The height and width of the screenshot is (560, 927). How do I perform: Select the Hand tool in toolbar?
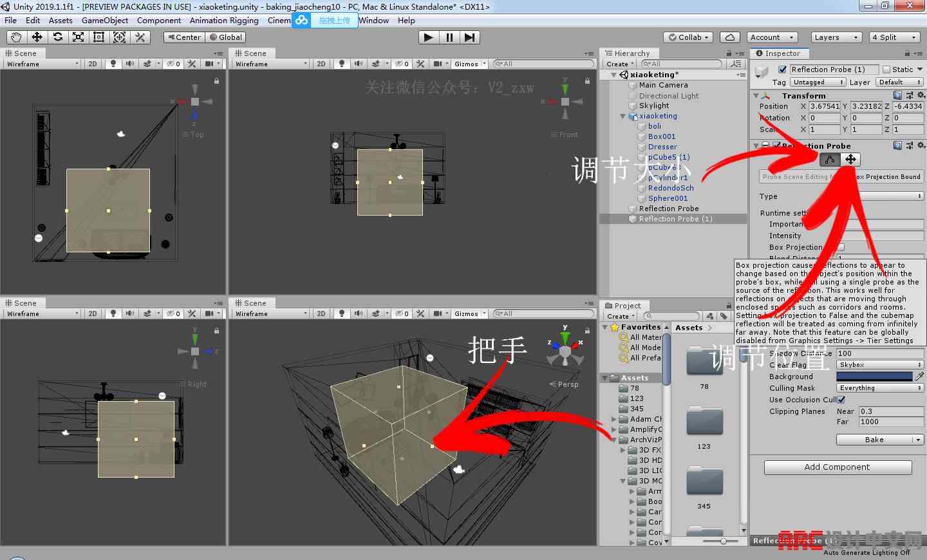pos(16,37)
